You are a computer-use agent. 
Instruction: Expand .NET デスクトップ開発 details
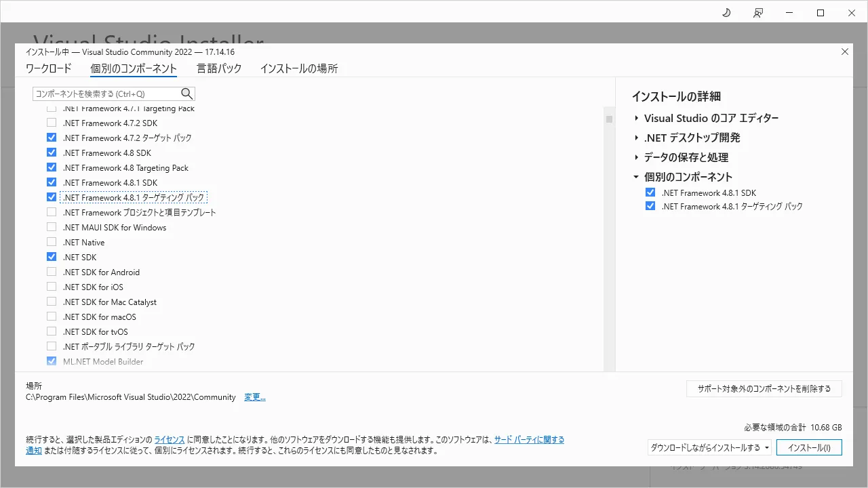tap(637, 138)
